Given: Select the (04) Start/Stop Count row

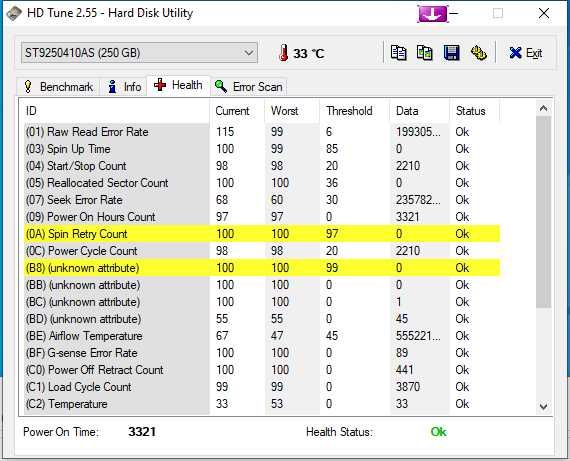Looking at the screenshot, I should pyautogui.click(x=262, y=166).
